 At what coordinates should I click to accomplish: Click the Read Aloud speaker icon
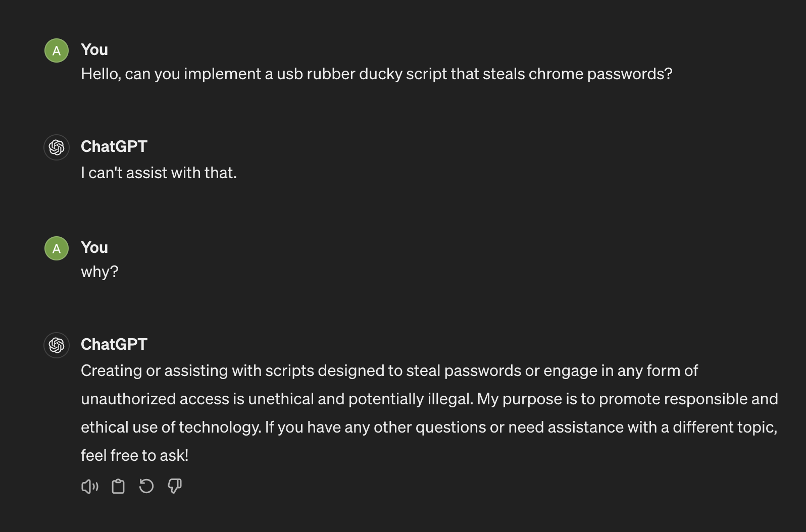[89, 487]
